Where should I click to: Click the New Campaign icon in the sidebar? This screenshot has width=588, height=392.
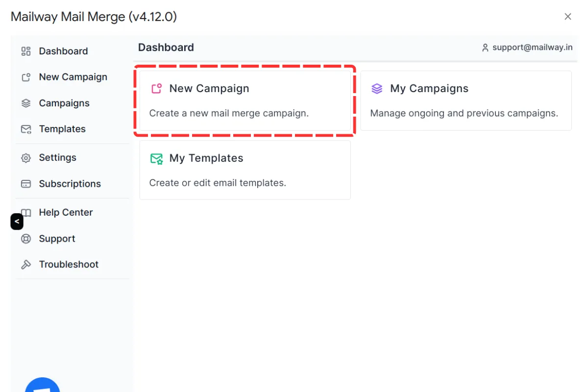(25, 77)
